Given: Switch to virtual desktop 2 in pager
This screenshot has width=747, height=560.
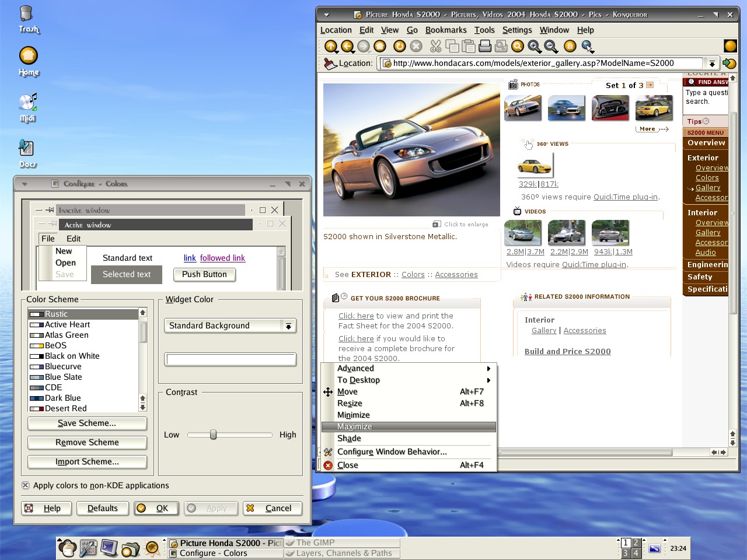Looking at the screenshot, I should coord(636,542).
